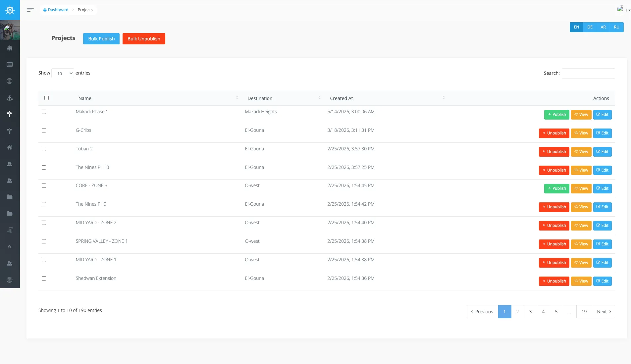Open the Dashboard breadcrumb link
Image resolution: width=631 pixels, height=364 pixels.
pos(56,10)
